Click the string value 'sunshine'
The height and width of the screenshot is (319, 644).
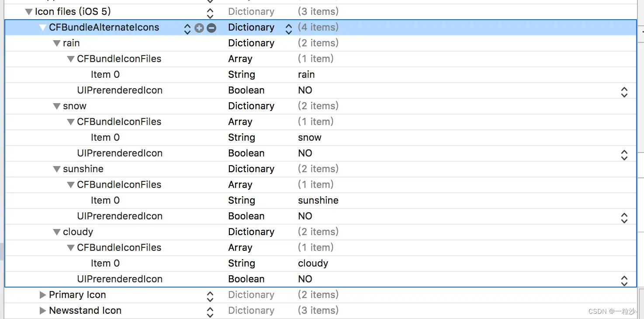[x=318, y=201]
